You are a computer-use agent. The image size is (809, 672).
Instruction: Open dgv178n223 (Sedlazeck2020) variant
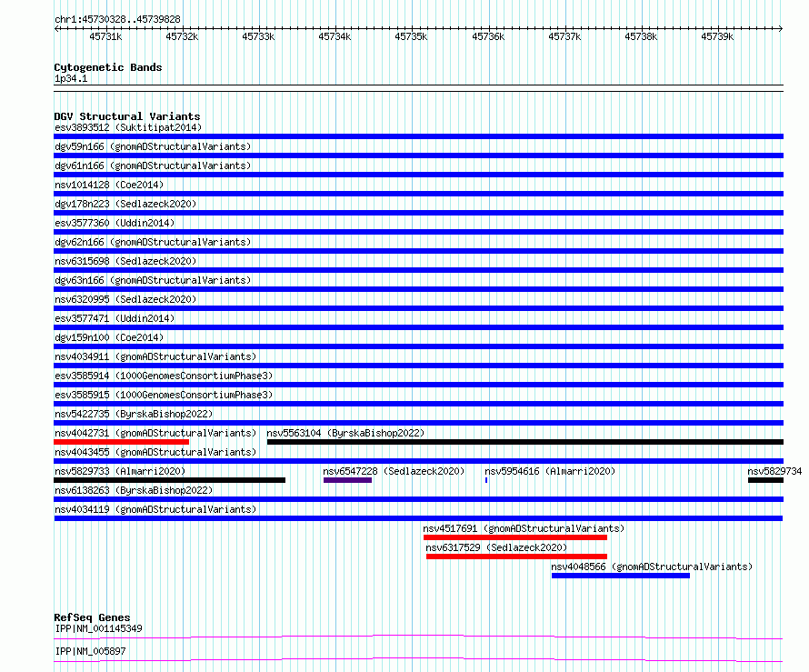[125, 204]
